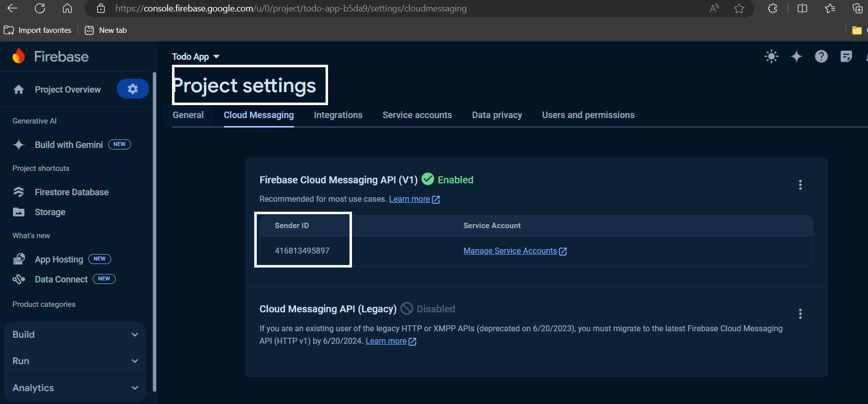Open the Todo App project dropdown

tap(195, 57)
